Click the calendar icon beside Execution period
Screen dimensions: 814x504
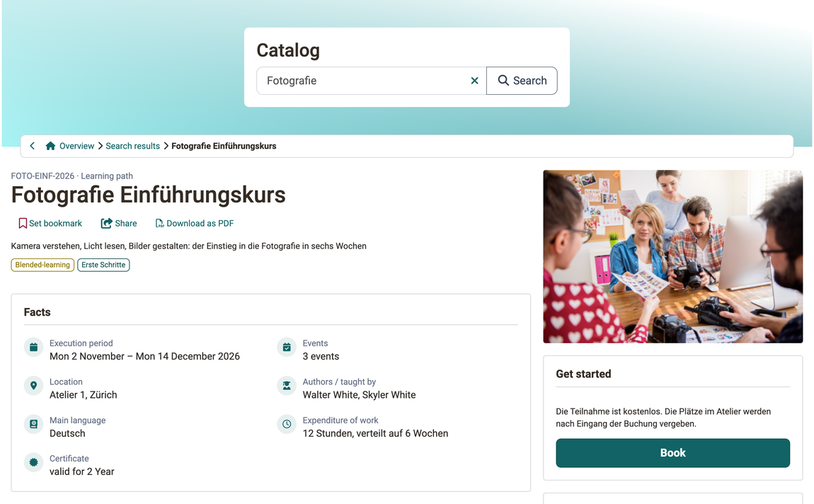pyautogui.click(x=34, y=348)
